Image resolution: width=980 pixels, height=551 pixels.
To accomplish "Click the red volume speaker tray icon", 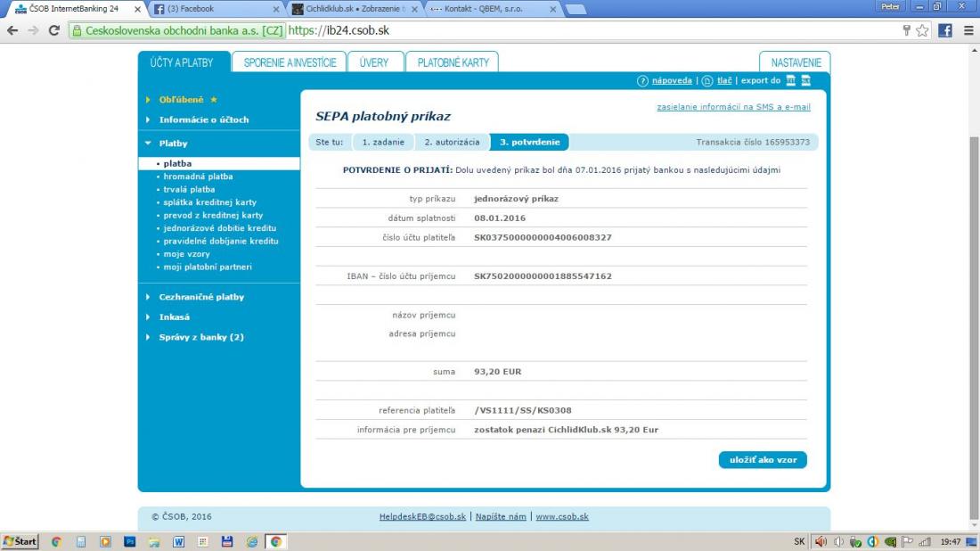I will click(x=821, y=541).
